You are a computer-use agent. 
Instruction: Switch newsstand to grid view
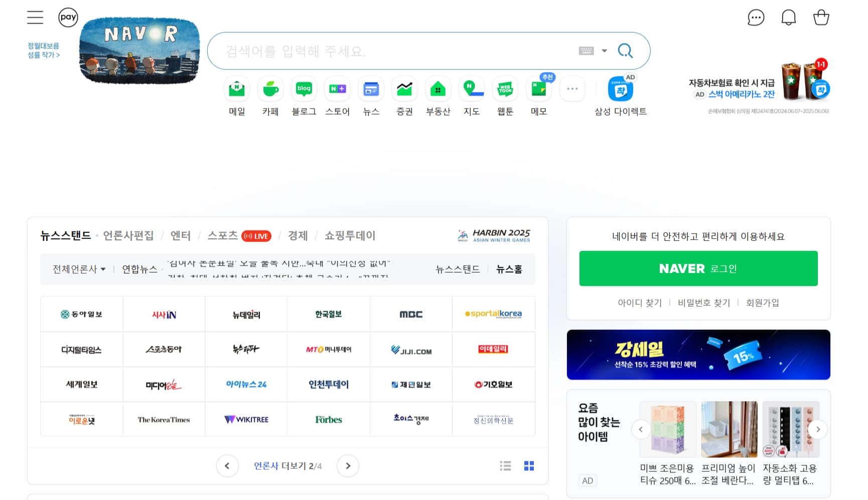tap(529, 466)
